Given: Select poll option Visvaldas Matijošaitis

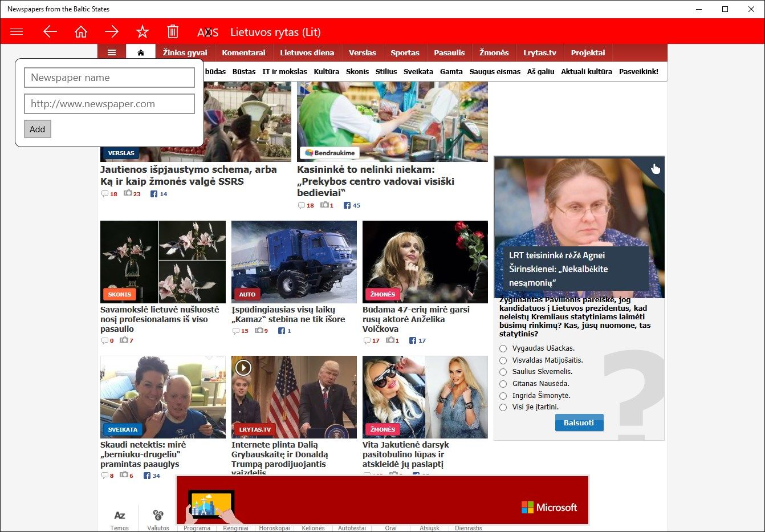Looking at the screenshot, I should pos(503,360).
